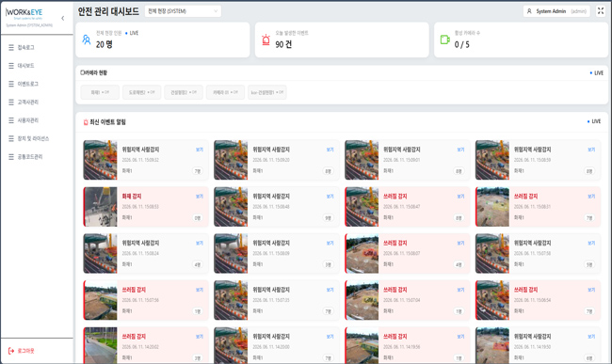Toggle the 도로채변2 camera chip
Screen dimensions: 612x364
tap(141, 92)
